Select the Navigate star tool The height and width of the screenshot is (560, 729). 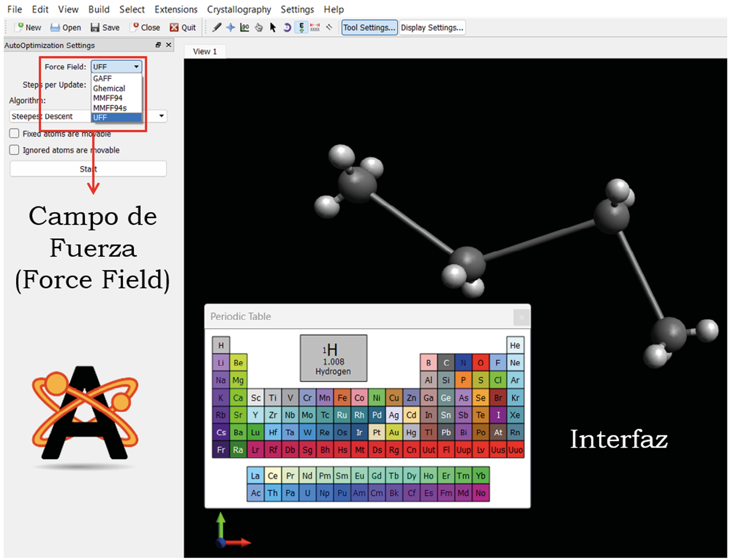[231, 28]
